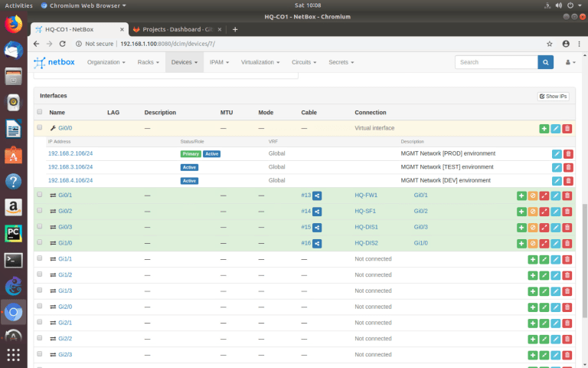This screenshot has height=368, width=588.
Task: Open the Racks dropdown menu
Action: [x=148, y=62]
